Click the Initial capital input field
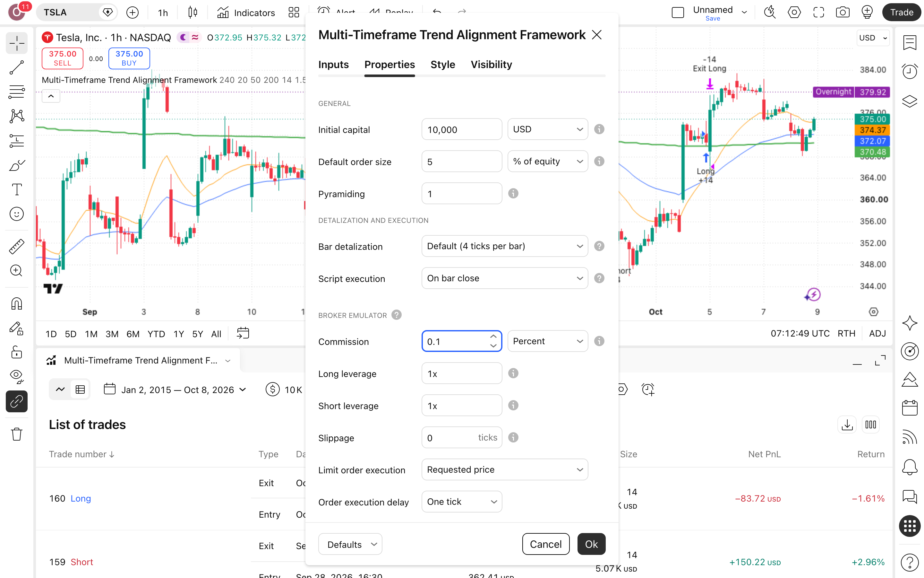 tap(462, 129)
